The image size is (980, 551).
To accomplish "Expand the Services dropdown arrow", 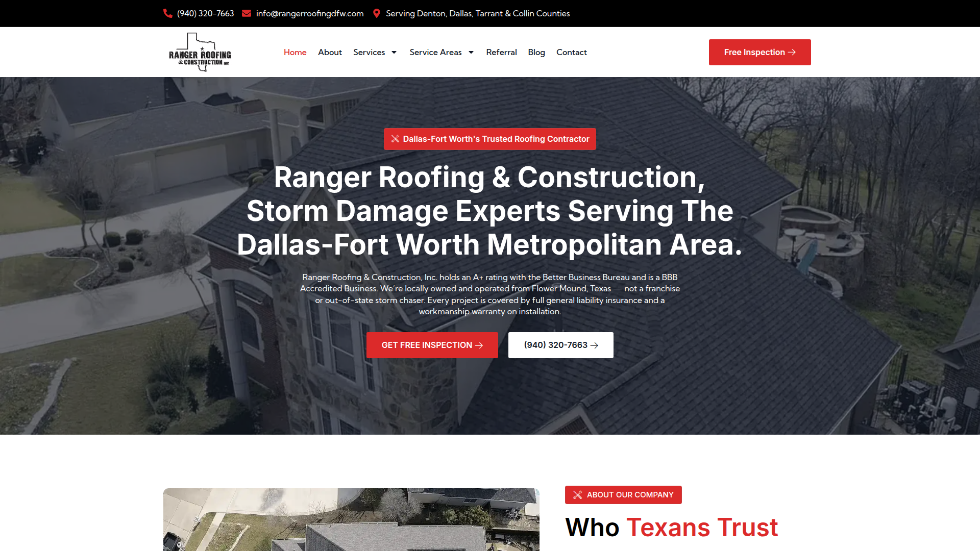I will coord(394,52).
